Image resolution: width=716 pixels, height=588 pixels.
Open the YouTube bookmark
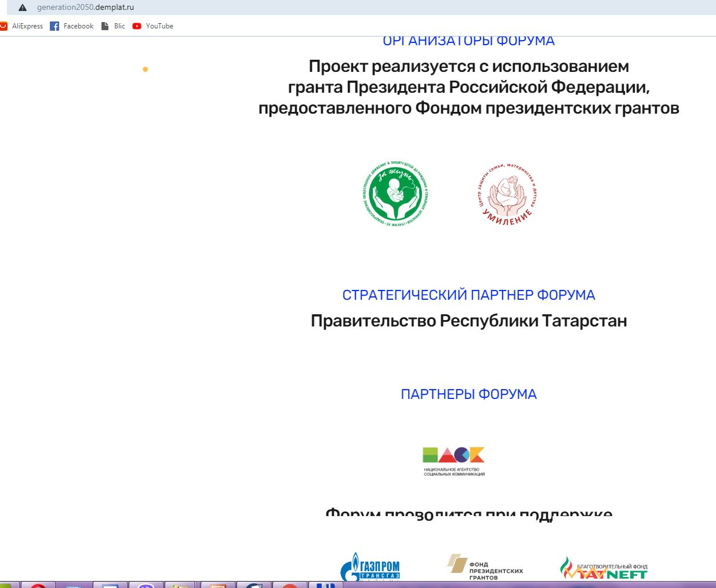pos(159,26)
